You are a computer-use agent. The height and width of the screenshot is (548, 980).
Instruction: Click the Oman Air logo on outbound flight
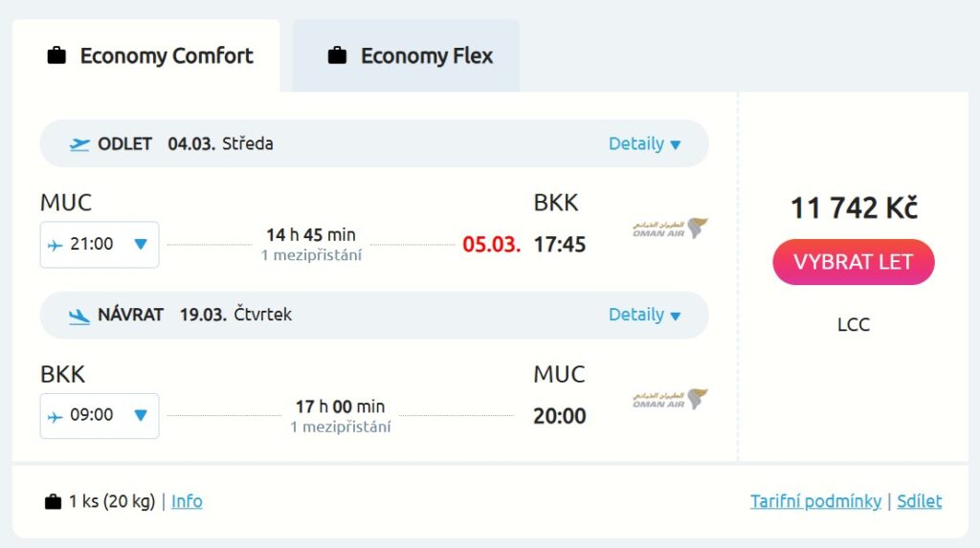[670, 229]
